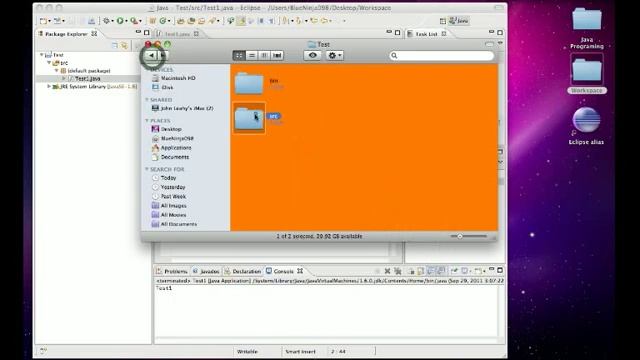Select the Java perspective button
Image resolution: width=640 pixels, height=360 pixels.
pyautogui.click(x=459, y=20)
